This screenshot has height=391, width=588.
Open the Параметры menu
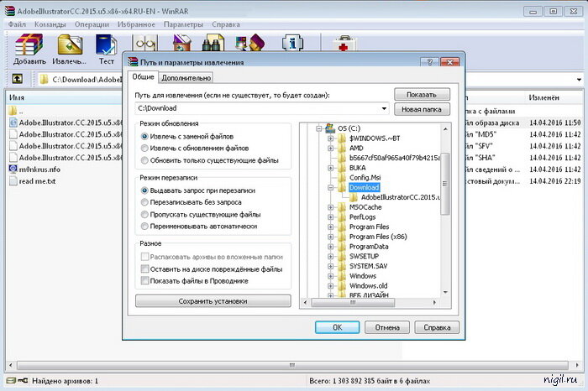point(183,24)
